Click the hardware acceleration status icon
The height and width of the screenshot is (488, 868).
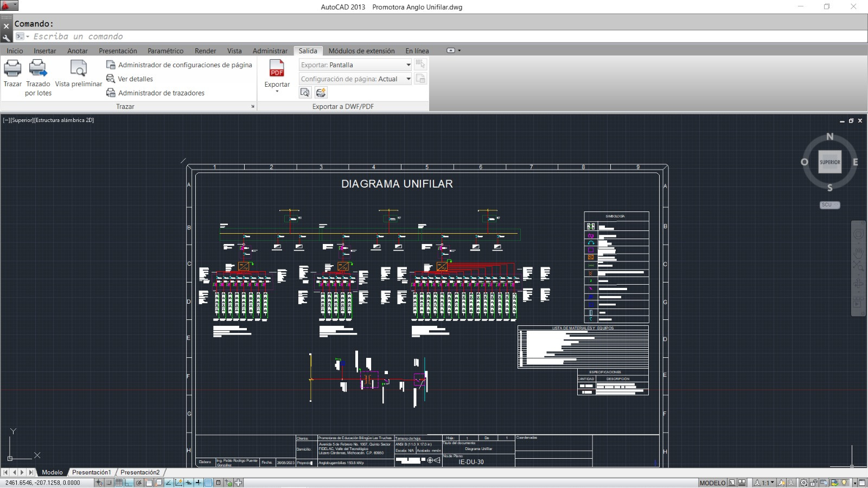pos(824,483)
